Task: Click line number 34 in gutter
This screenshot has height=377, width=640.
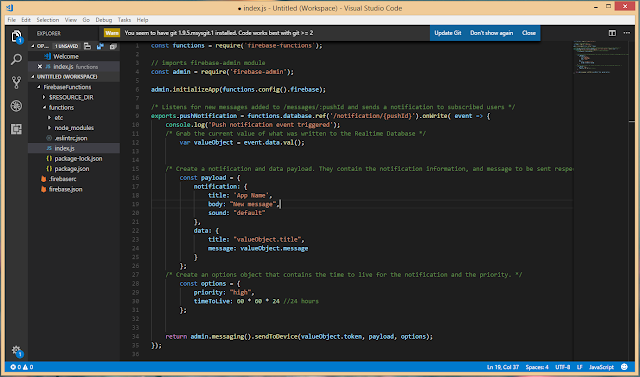Action: click(x=135, y=337)
